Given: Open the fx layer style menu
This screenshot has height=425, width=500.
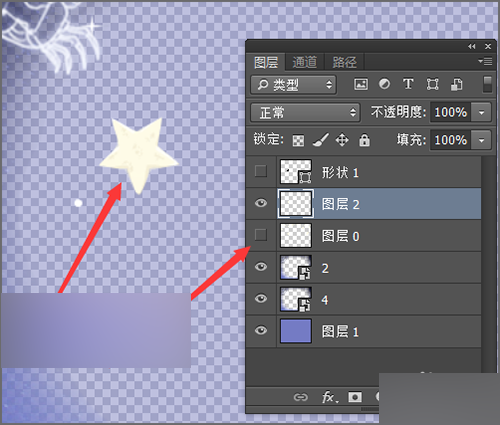Looking at the screenshot, I should click(330, 397).
